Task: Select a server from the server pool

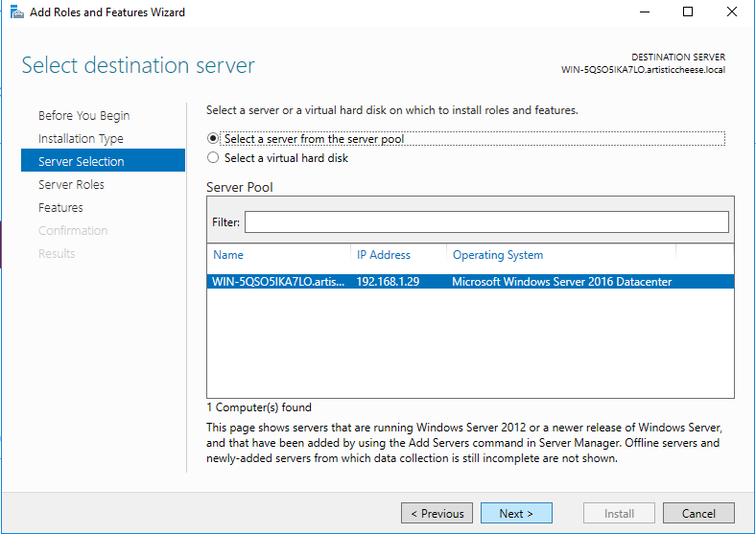Action: tap(213, 139)
